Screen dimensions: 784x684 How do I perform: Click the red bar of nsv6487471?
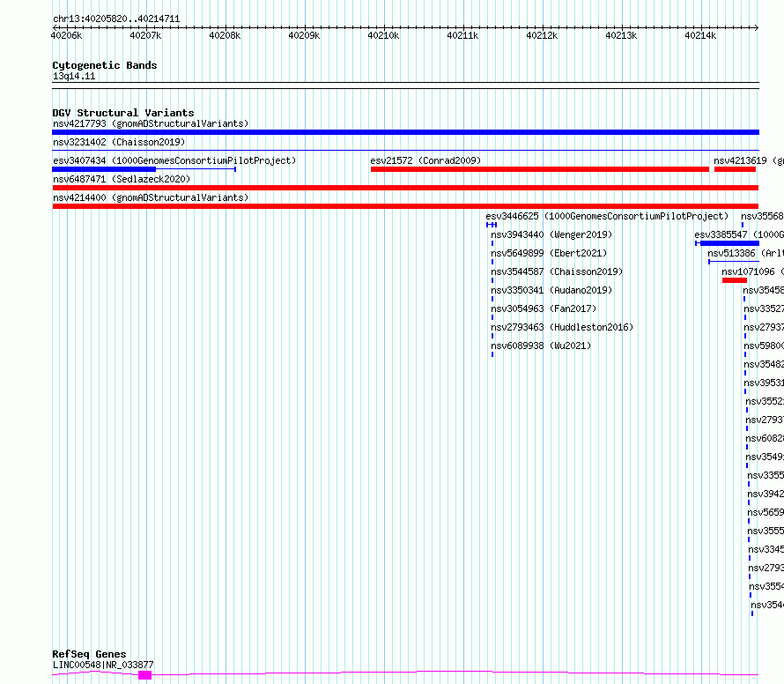pyautogui.click(x=405, y=188)
